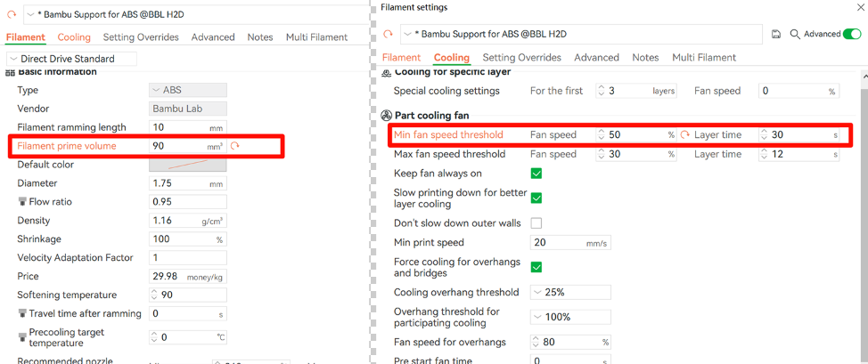Enable Don't slow down outer walls

536,222
